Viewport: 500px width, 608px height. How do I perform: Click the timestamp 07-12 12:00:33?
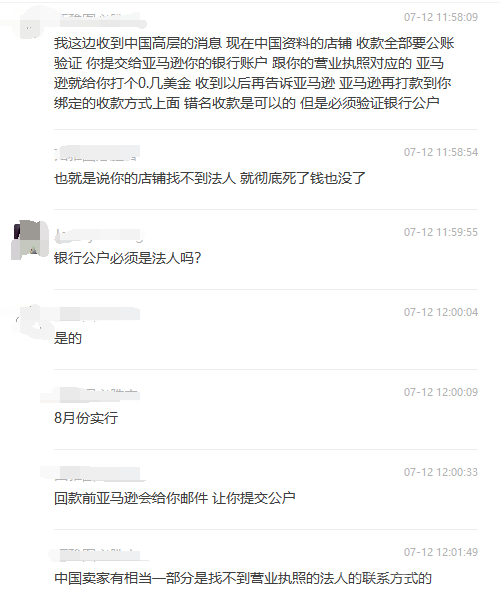click(x=441, y=472)
